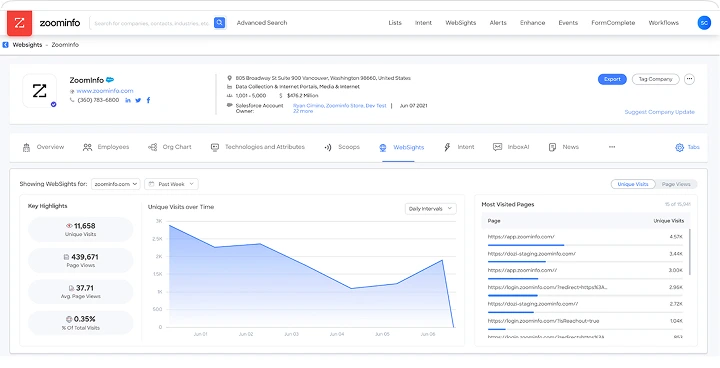Switch to Page Views toggle
The width and height of the screenshot is (720, 368).
(x=676, y=184)
